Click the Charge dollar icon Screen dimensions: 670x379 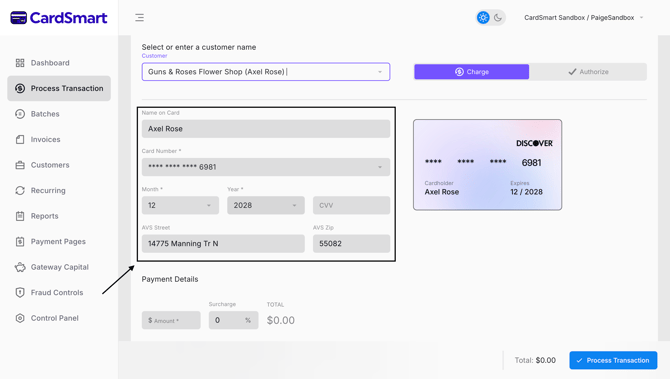click(459, 72)
